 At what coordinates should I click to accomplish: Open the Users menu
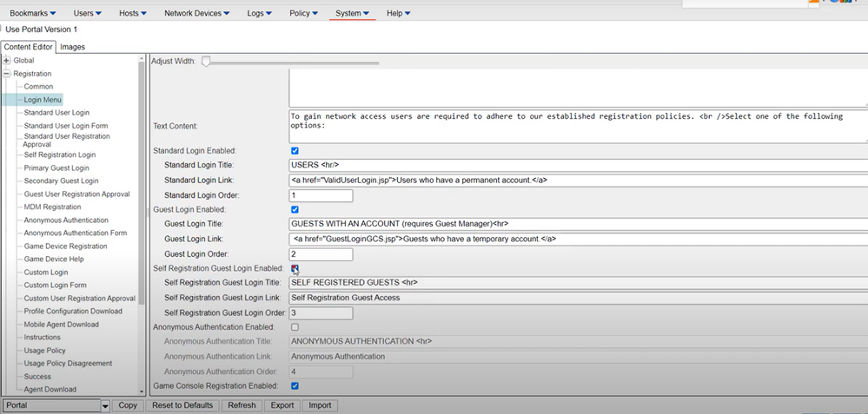[88, 13]
